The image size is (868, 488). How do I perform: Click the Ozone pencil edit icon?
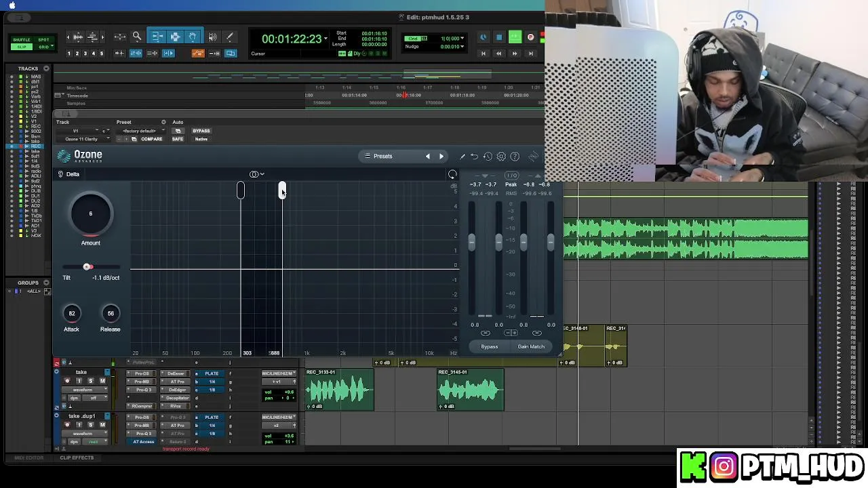pos(462,157)
